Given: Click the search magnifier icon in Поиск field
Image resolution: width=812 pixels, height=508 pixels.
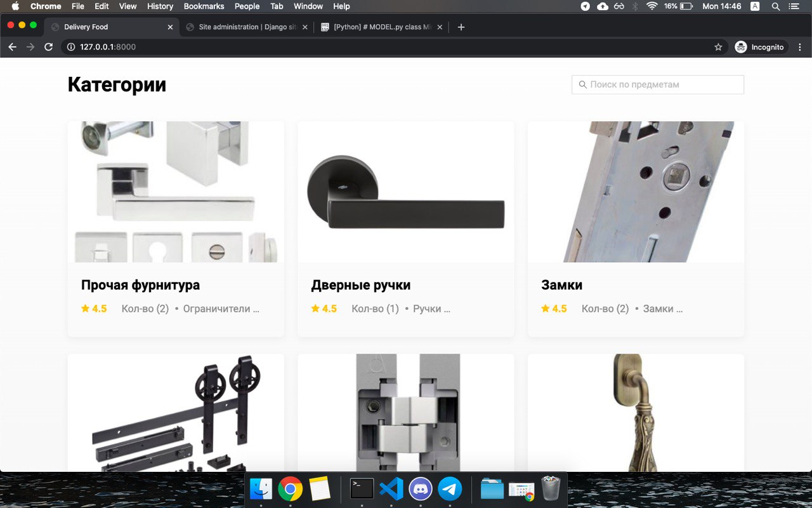Looking at the screenshot, I should point(583,84).
